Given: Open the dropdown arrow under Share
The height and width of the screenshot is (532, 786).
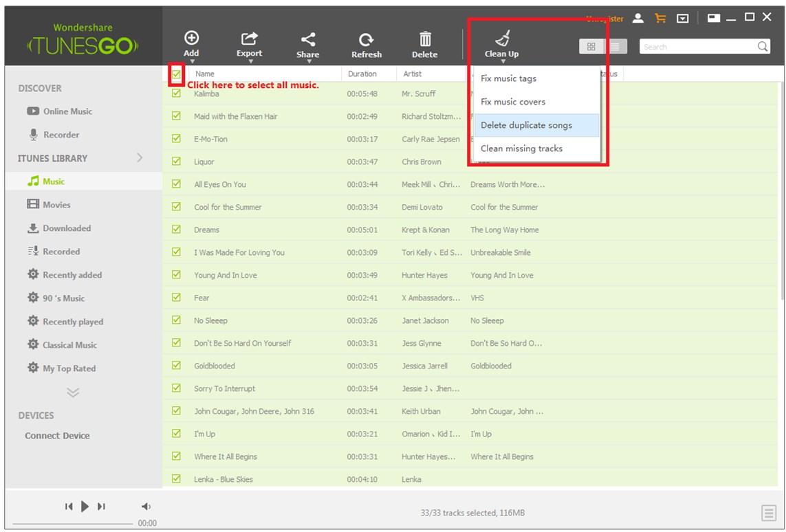Looking at the screenshot, I should pyautogui.click(x=309, y=62).
